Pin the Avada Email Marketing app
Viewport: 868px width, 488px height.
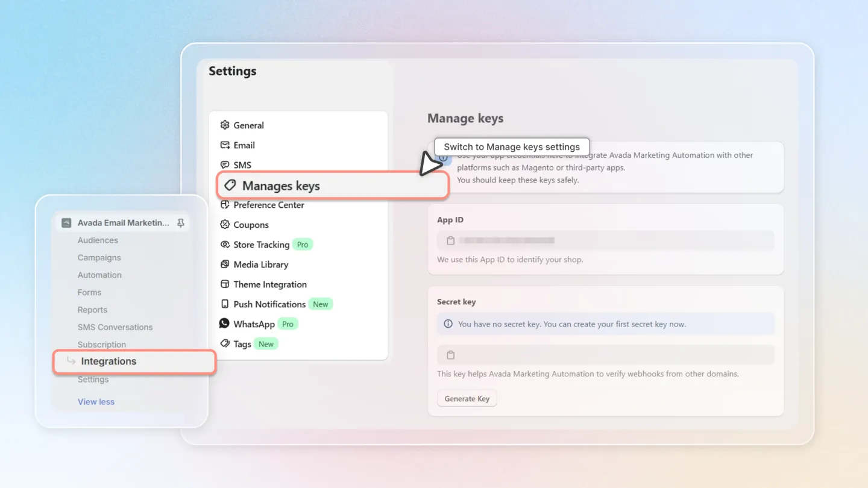pos(180,223)
